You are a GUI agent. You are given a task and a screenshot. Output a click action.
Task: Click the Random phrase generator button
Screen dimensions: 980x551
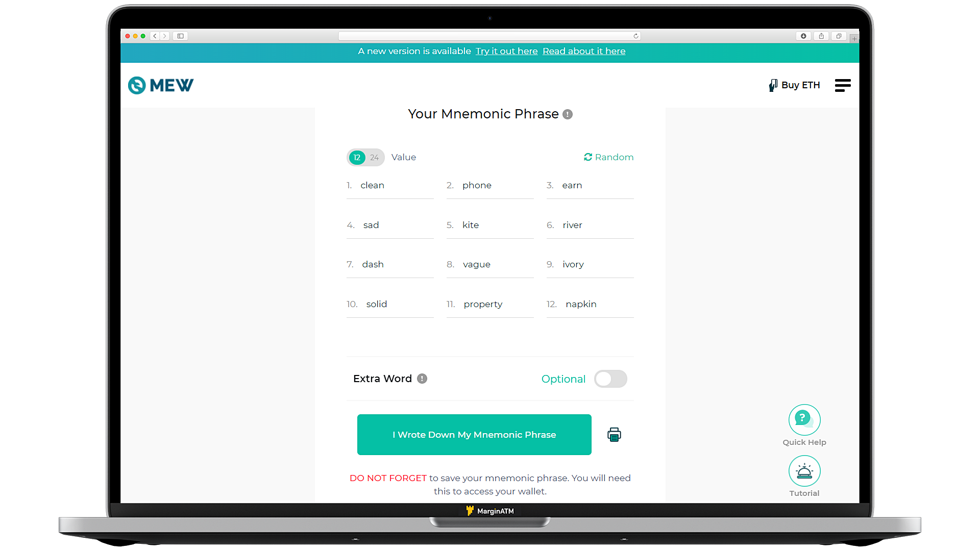[x=608, y=157]
